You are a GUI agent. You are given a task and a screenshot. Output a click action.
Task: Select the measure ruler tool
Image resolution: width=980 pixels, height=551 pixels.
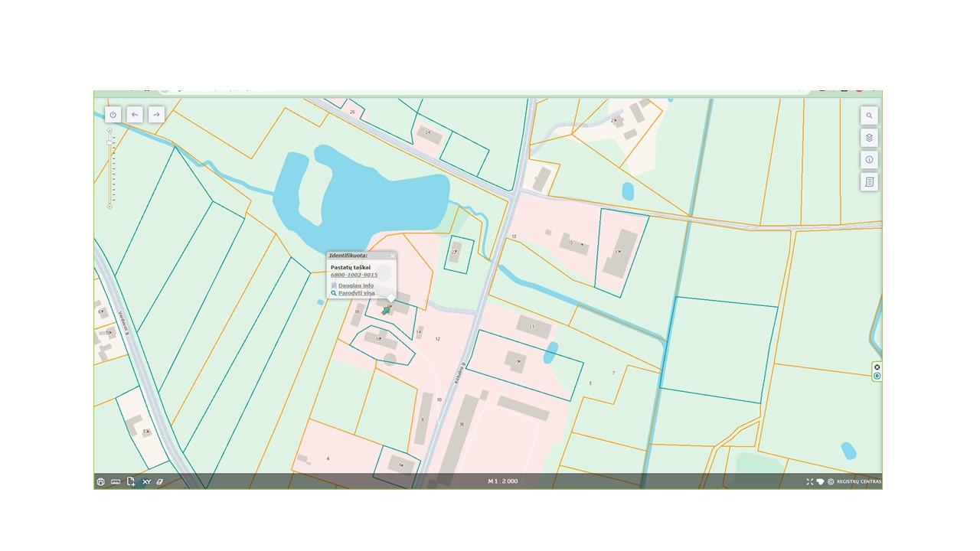click(116, 481)
